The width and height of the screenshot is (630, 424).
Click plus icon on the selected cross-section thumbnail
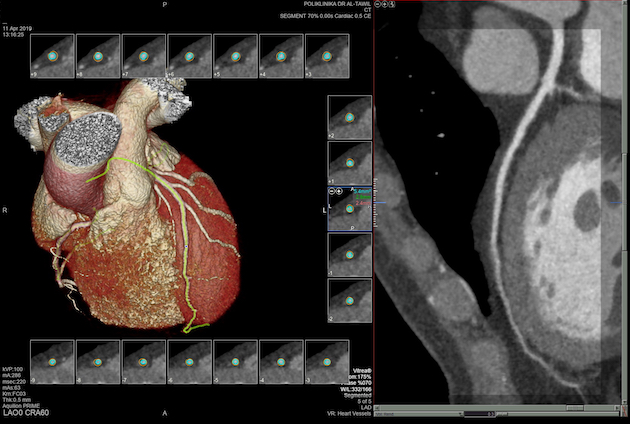(340, 190)
